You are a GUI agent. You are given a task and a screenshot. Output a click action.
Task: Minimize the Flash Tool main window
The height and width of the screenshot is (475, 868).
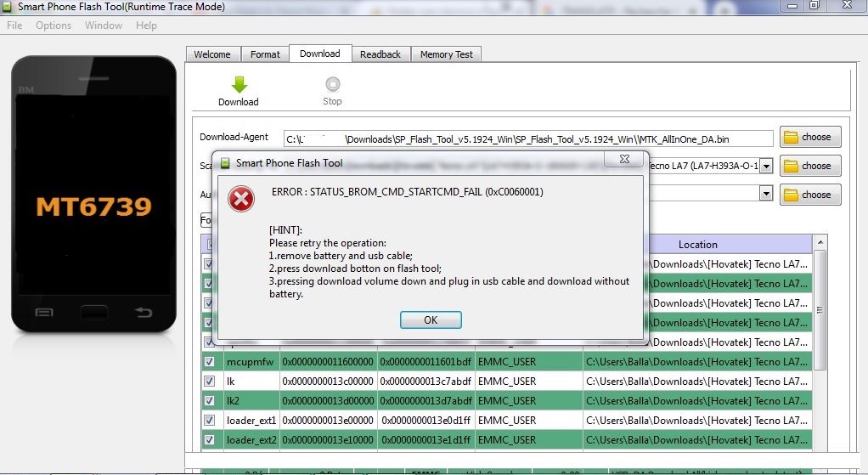pyautogui.click(x=792, y=6)
